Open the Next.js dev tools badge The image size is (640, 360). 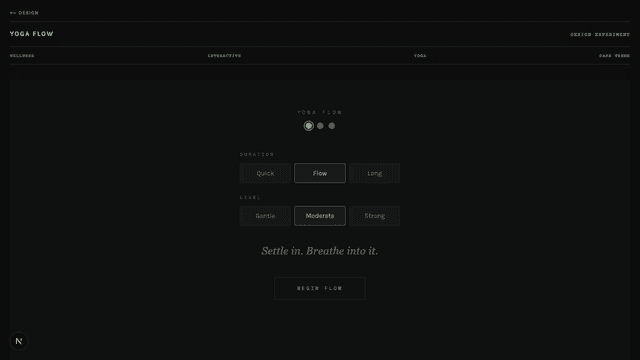click(x=19, y=341)
